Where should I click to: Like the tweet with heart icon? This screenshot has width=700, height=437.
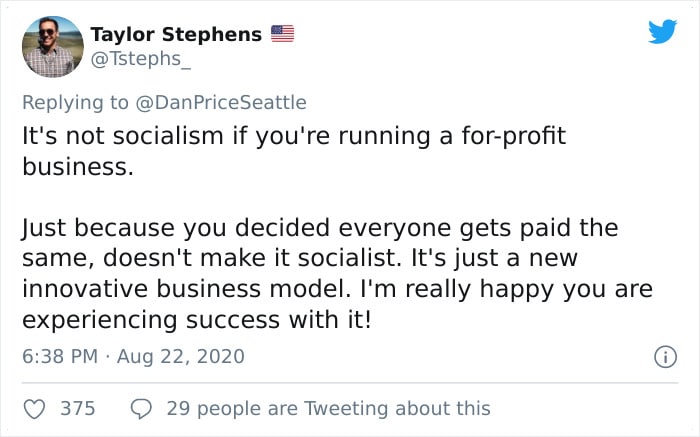34,408
